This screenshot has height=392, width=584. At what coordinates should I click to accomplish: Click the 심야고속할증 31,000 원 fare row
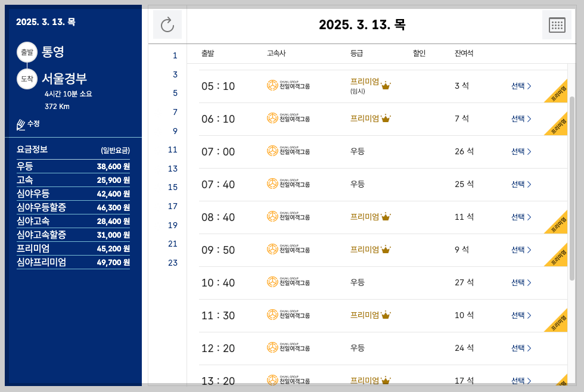pos(73,235)
